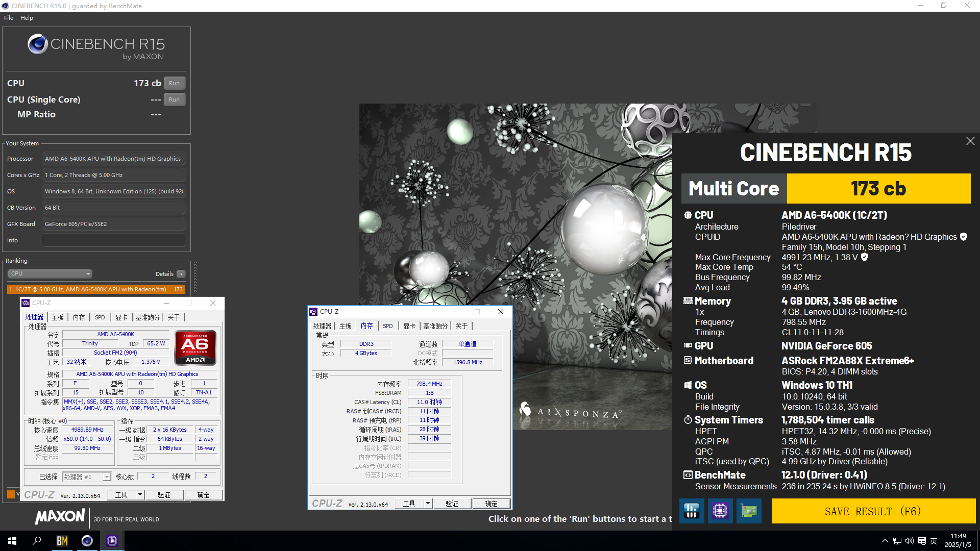The image size is (980, 551).
Task: Click SAVE RESULT (F6) button
Action: 873,511
